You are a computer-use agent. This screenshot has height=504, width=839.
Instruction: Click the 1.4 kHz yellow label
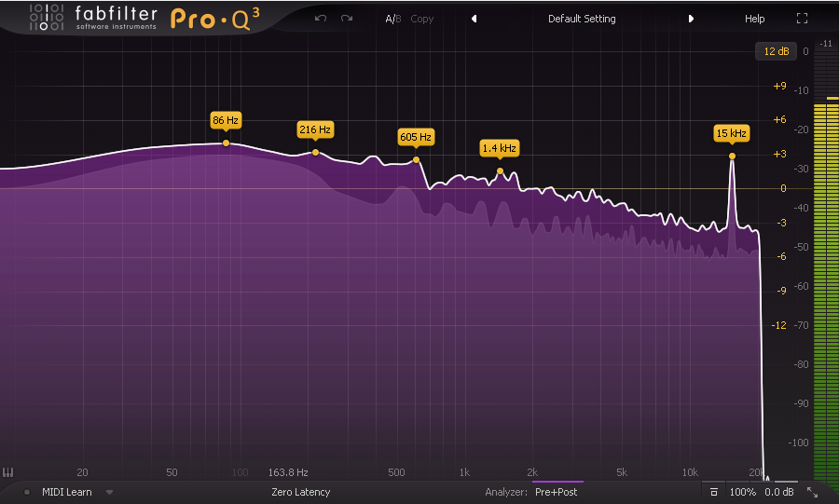click(500, 148)
